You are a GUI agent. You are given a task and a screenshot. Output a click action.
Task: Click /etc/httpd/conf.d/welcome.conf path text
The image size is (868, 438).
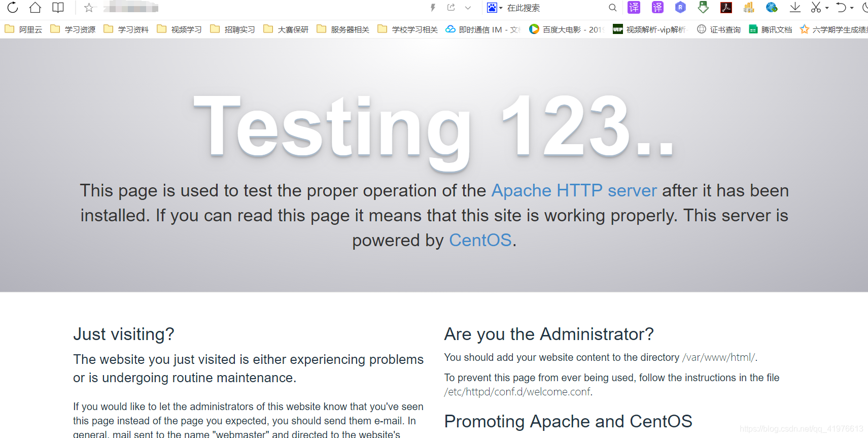(x=517, y=392)
